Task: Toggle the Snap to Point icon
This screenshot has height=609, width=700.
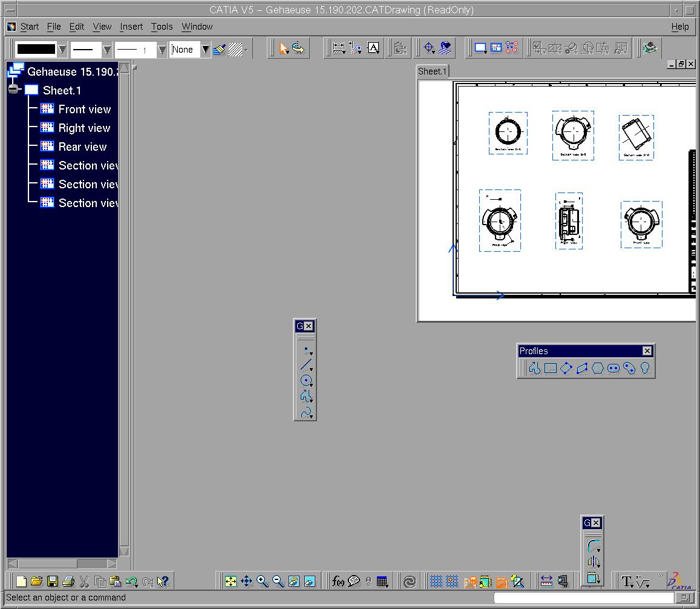Action: pyautogui.click(x=452, y=581)
